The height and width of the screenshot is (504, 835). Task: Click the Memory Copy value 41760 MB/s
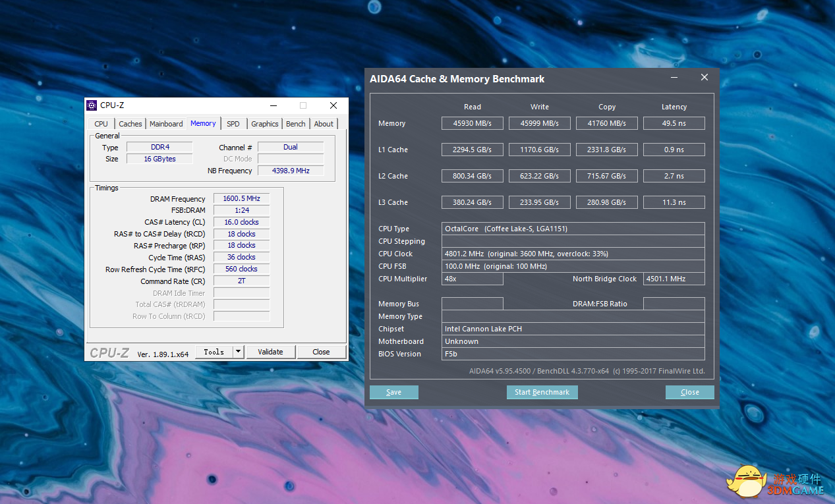[x=607, y=123]
